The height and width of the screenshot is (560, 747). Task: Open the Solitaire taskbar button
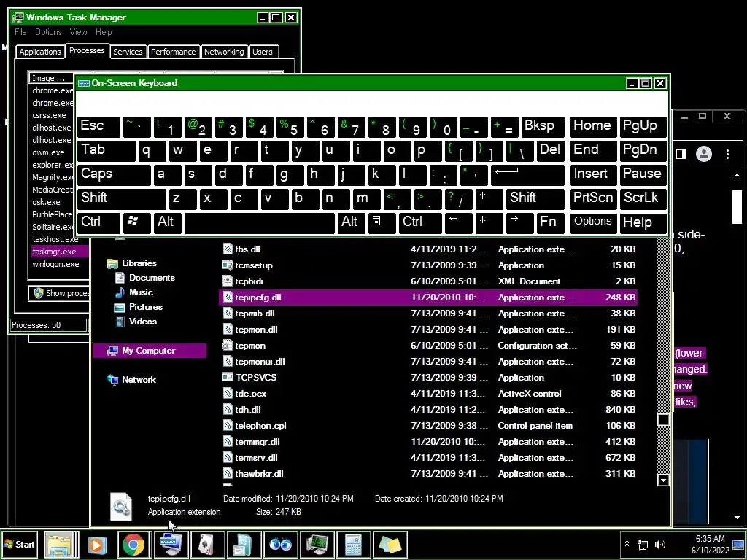coord(206,544)
